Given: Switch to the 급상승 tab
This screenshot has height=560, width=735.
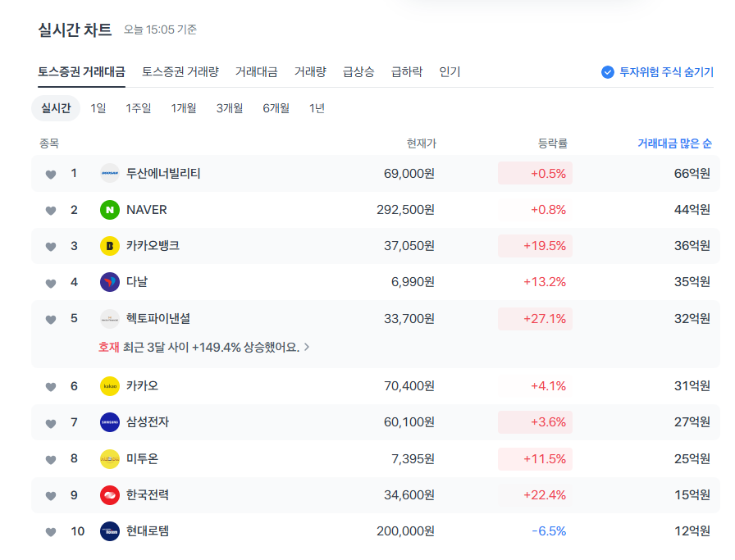Looking at the screenshot, I should [x=358, y=72].
